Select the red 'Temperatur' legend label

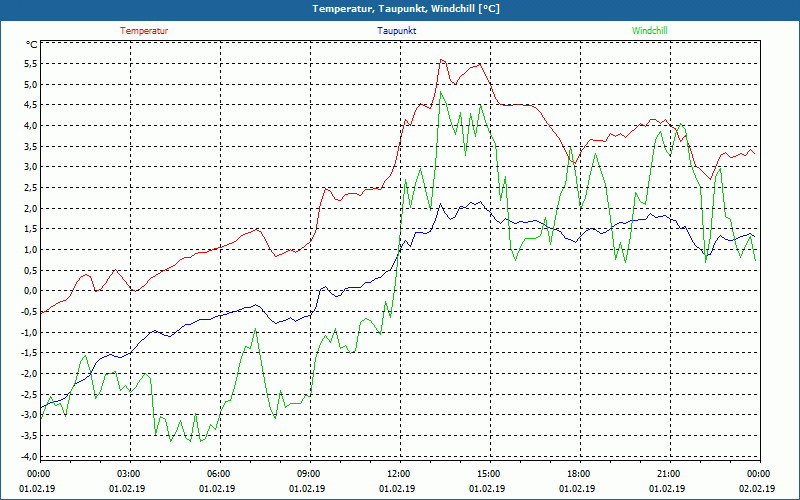pos(144,31)
